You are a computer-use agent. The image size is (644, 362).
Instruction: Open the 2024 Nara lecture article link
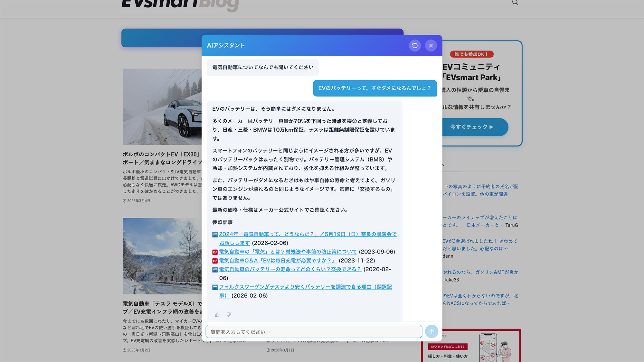click(308, 234)
